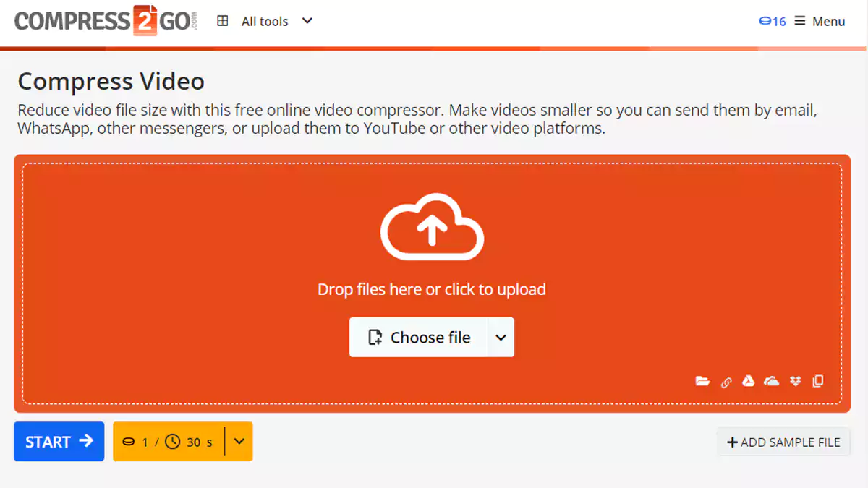Image resolution: width=868 pixels, height=488 pixels.
Task: Choose the Dropbox upload icon
Action: click(x=796, y=381)
